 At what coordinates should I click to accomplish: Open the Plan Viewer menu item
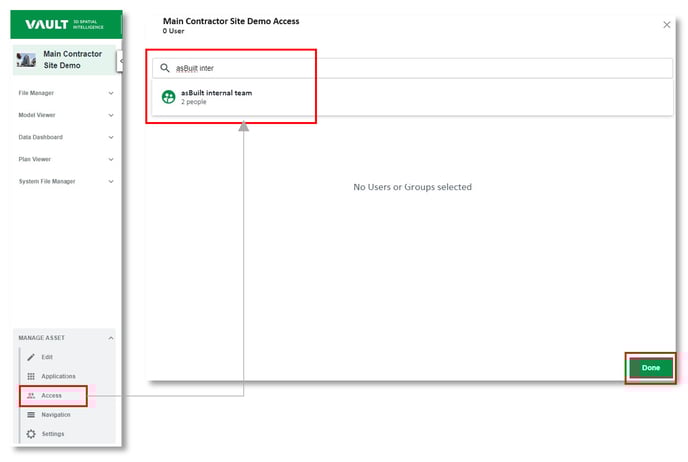point(35,159)
